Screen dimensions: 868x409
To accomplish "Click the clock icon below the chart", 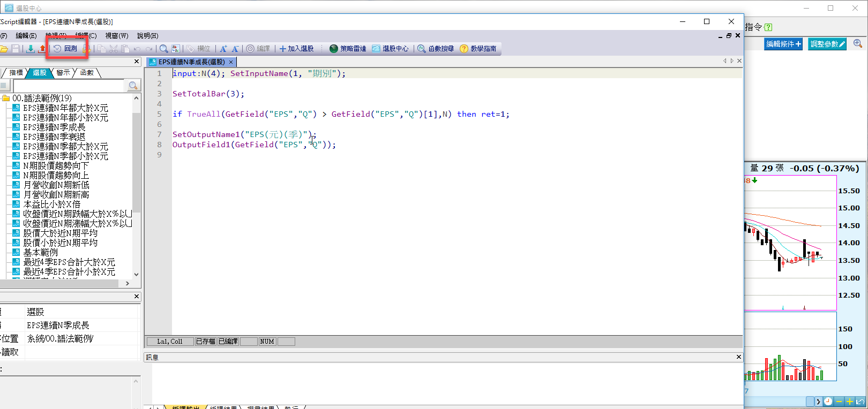I will click(x=828, y=402).
